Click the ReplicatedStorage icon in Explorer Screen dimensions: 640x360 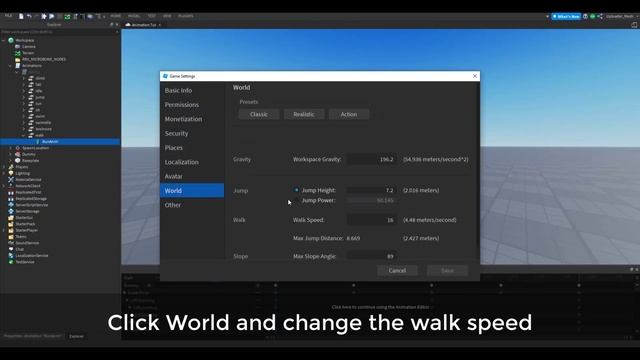click(11, 198)
